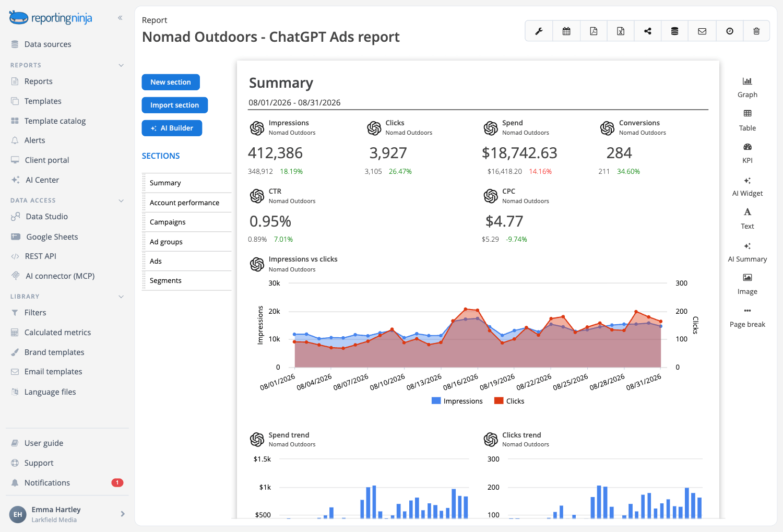Collapse the REPORTS sidebar group
The image size is (783, 532).
(121, 65)
